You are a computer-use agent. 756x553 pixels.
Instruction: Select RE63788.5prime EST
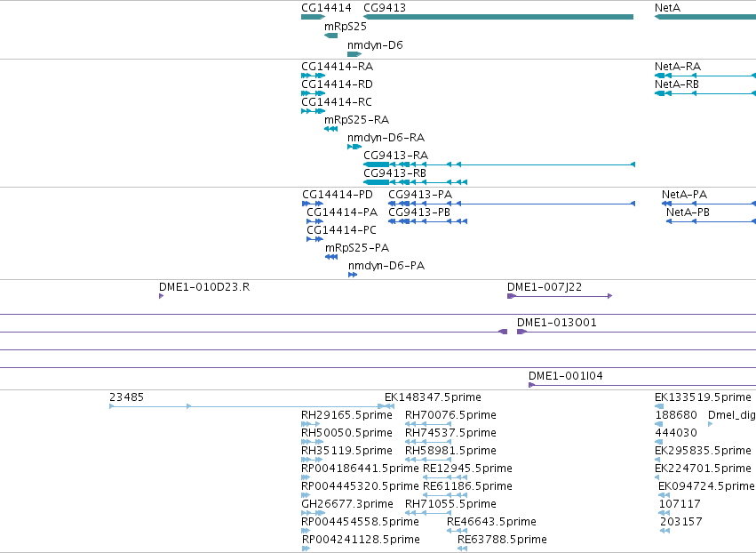coord(462,549)
